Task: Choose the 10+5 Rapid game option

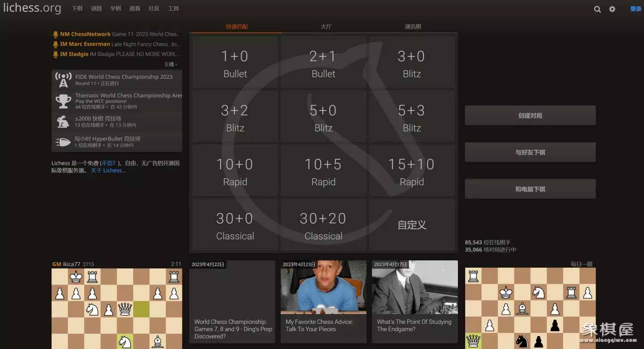Action: tap(323, 170)
